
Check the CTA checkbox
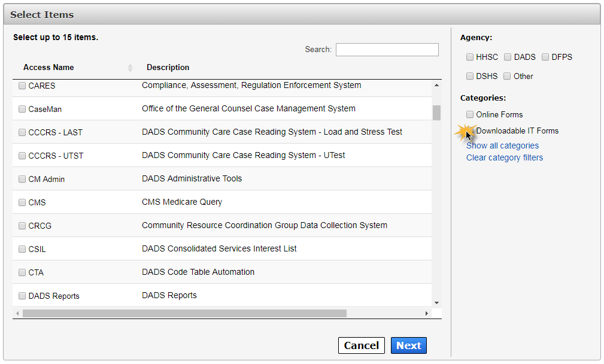click(22, 272)
